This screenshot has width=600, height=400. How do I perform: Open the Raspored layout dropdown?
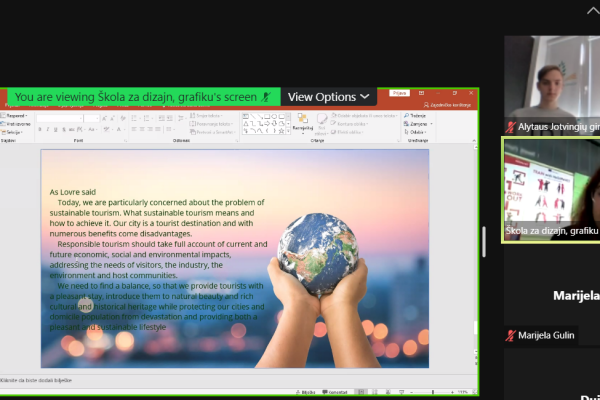[14, 116]
